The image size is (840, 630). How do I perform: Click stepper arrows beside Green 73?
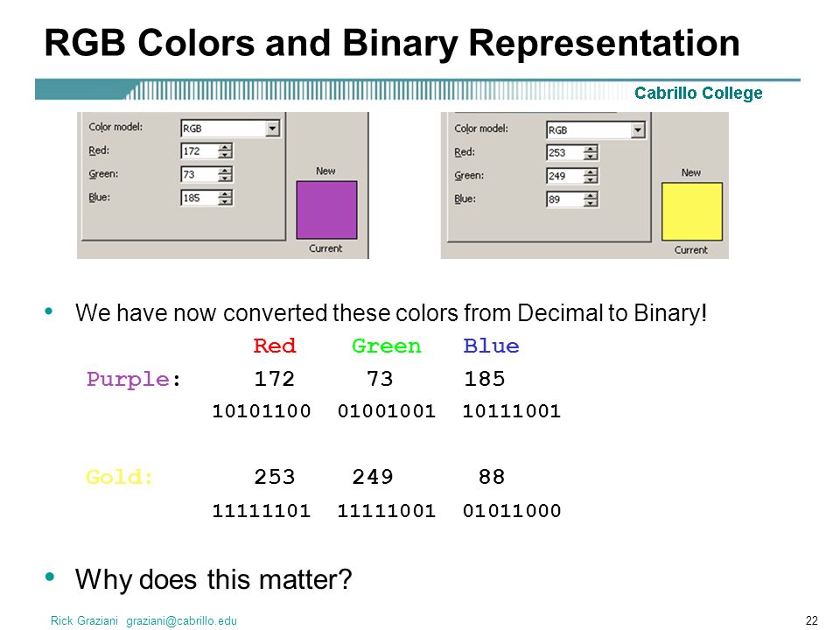pos(225,174)
